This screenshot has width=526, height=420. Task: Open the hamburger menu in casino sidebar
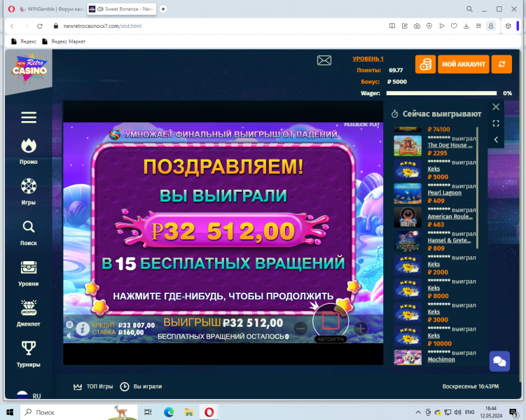click(29, 118)
